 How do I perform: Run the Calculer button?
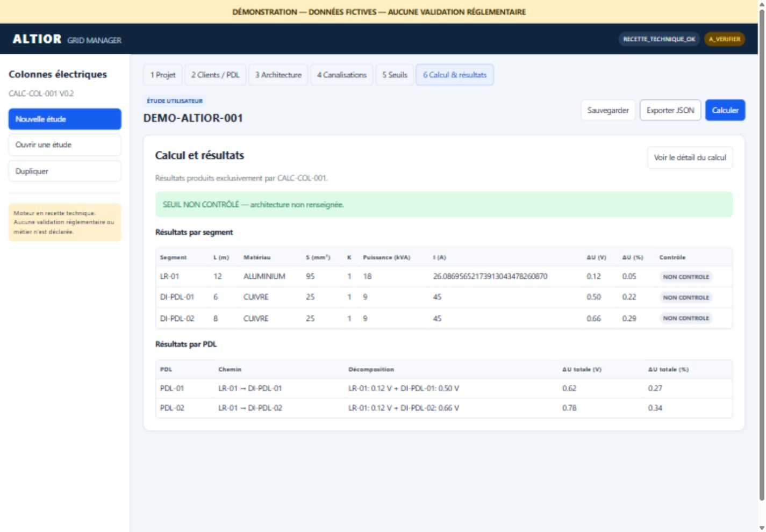[725, 110]
